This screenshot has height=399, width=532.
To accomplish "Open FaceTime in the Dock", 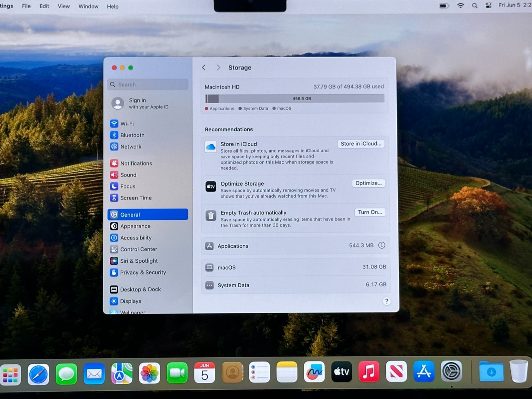I will click(177, 373).
